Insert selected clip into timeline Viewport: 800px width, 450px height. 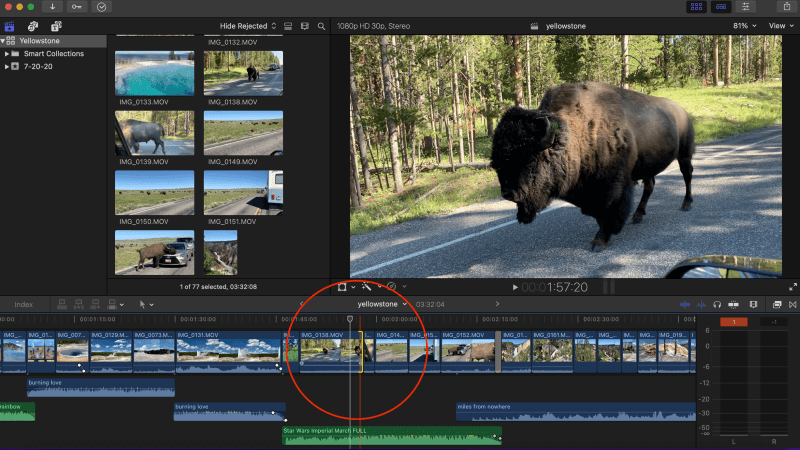tap(79, 305)
